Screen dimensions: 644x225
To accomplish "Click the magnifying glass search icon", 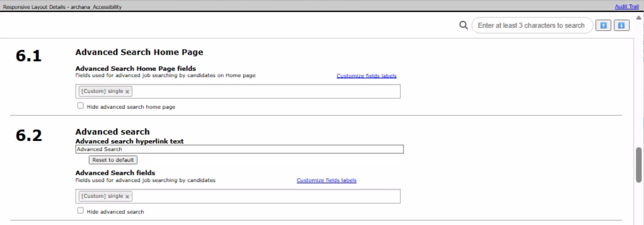I will 463,25.
